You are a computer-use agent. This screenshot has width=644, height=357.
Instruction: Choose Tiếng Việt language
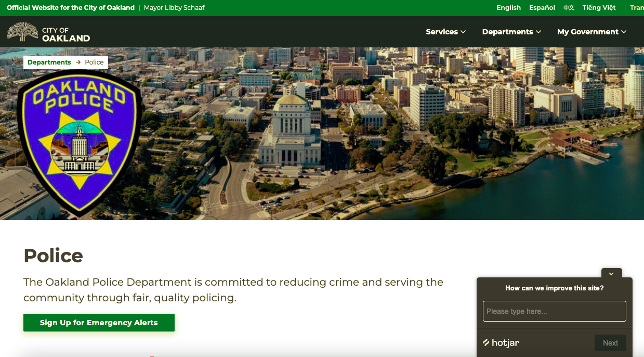(x=599, y=8)
